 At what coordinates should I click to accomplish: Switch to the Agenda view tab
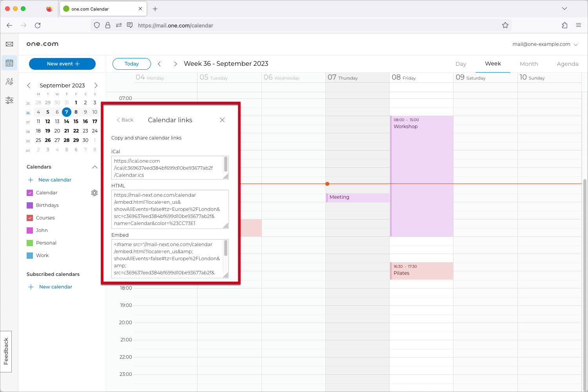(567, 64)
